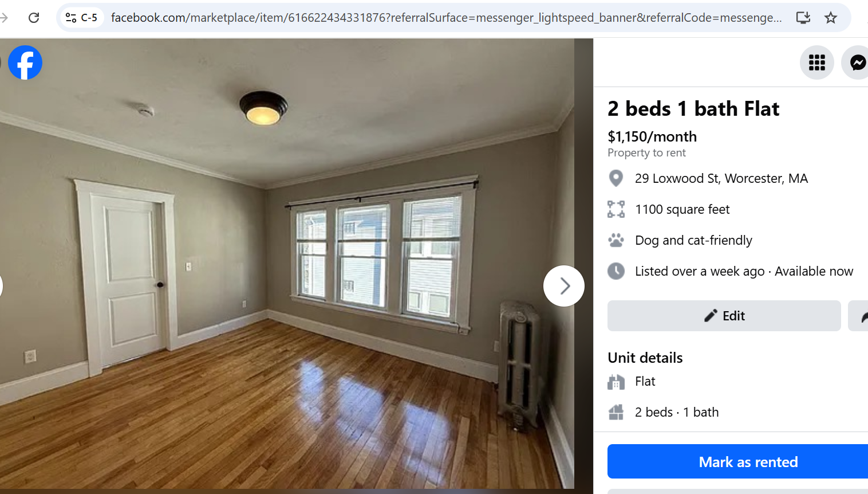Click the Edit listing button

724,316
